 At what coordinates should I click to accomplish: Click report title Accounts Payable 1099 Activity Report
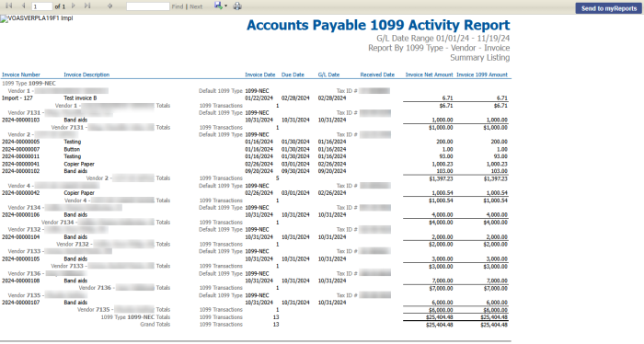click(378, 25)
